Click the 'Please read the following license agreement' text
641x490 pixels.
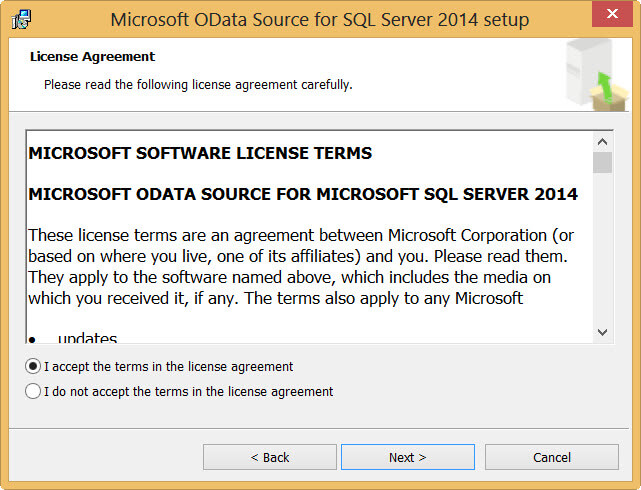click(197, 85)
